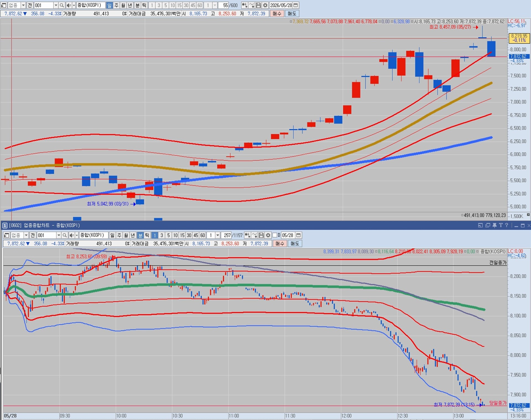Open settings gear in lower chart toolbar

click(x=268, y=235)
